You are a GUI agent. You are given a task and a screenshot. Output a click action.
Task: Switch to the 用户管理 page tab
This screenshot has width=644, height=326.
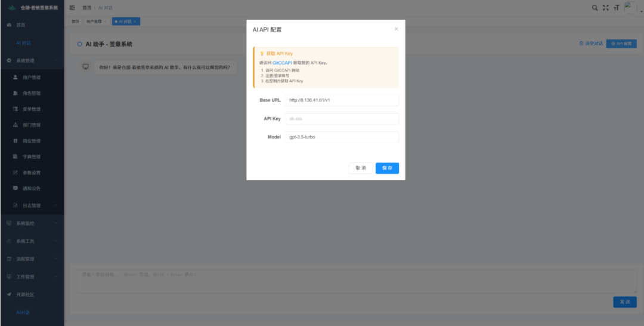click(x=97, y=21)
